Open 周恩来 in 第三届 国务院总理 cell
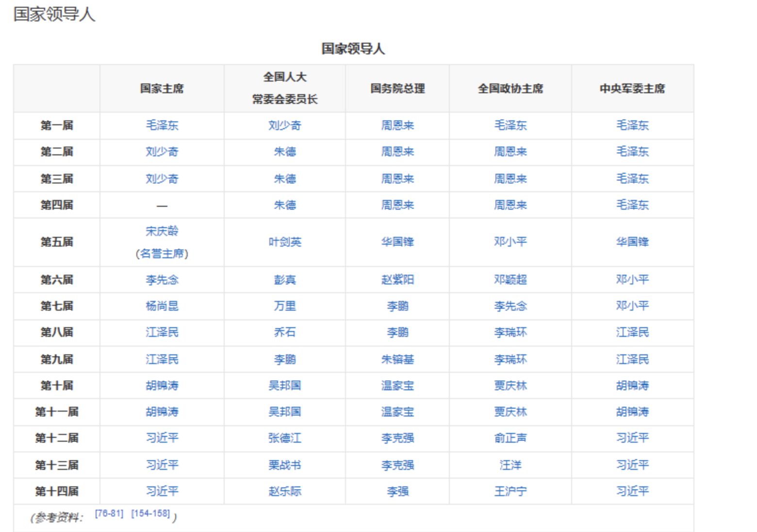Image resolution: width=757 pixels, height=532 pixels. pos(397,179)
